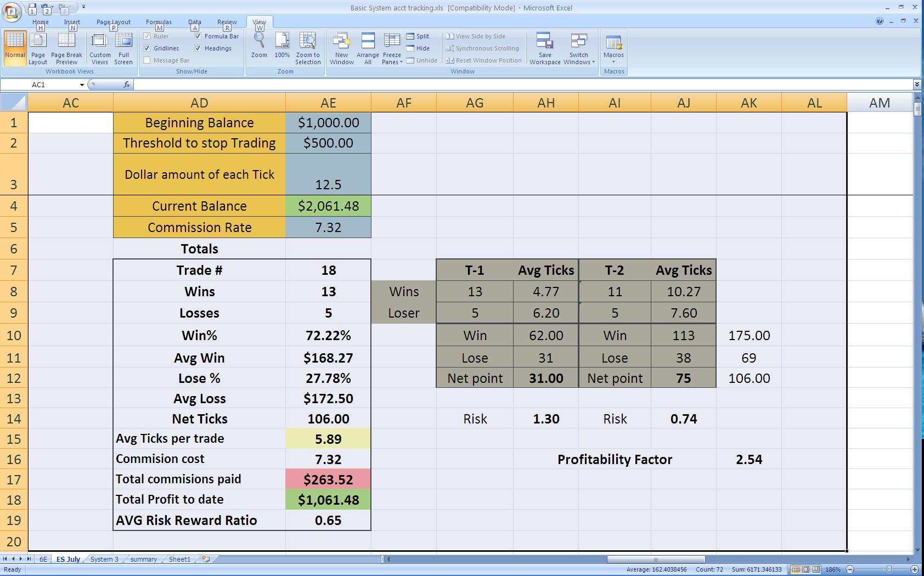Switch to Normal workbook view
This screenshot has width=924, height=576.
15,48
